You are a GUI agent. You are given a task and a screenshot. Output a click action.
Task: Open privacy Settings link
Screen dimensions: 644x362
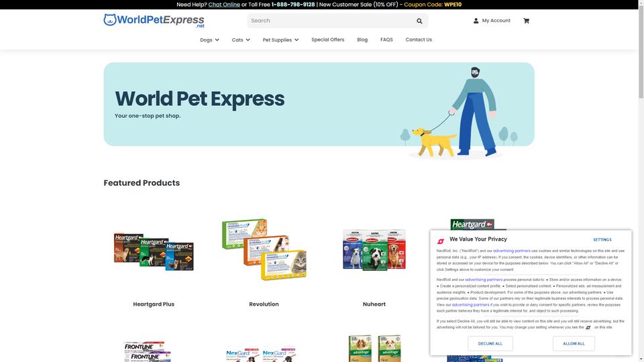(602, 240)
